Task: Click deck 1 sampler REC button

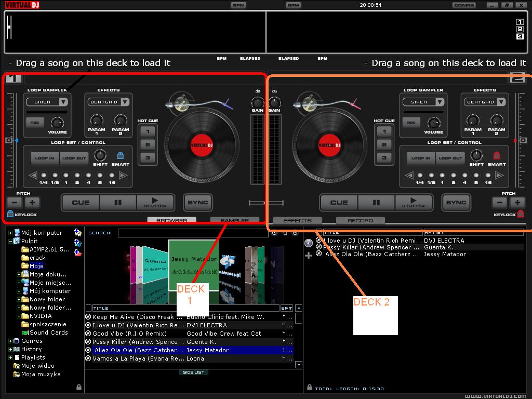Action: (35, 123)
